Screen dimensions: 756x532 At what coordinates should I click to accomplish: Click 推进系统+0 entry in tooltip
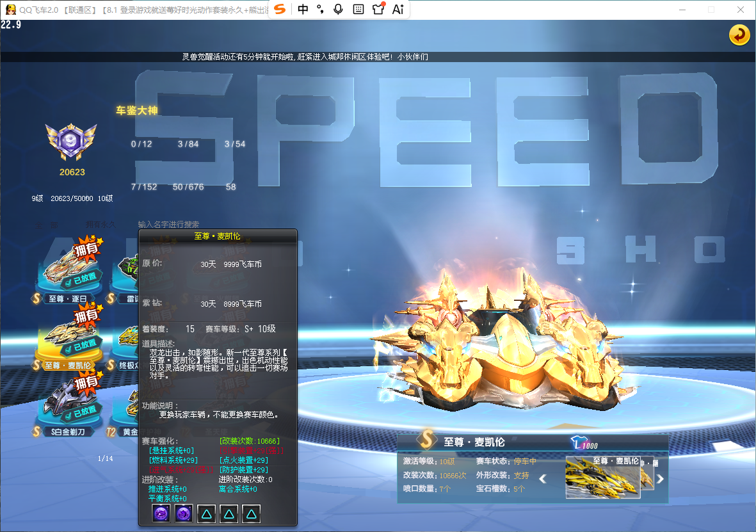167,489
